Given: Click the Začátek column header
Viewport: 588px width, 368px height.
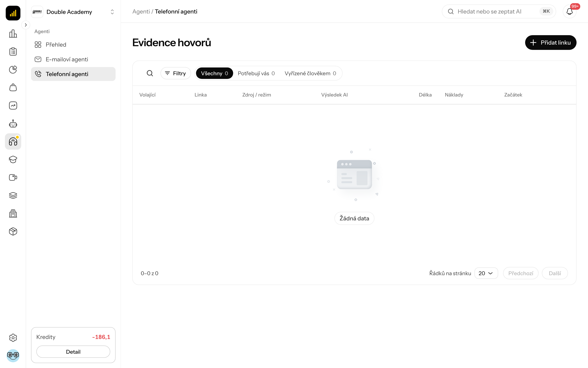Looking at the screenshot, I should coord(513,95).
